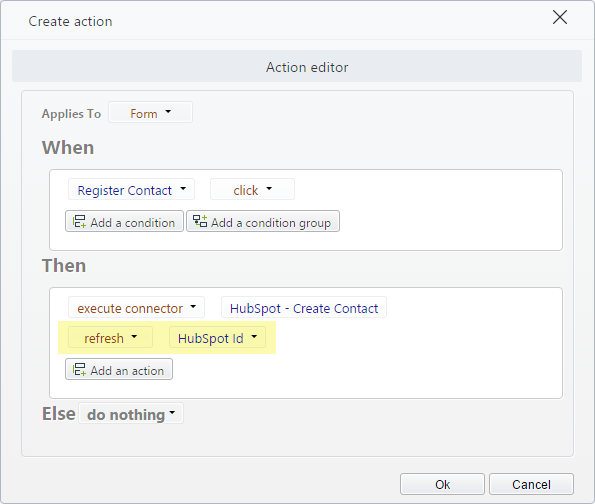Click the Add a condition label

pos(132,222)
